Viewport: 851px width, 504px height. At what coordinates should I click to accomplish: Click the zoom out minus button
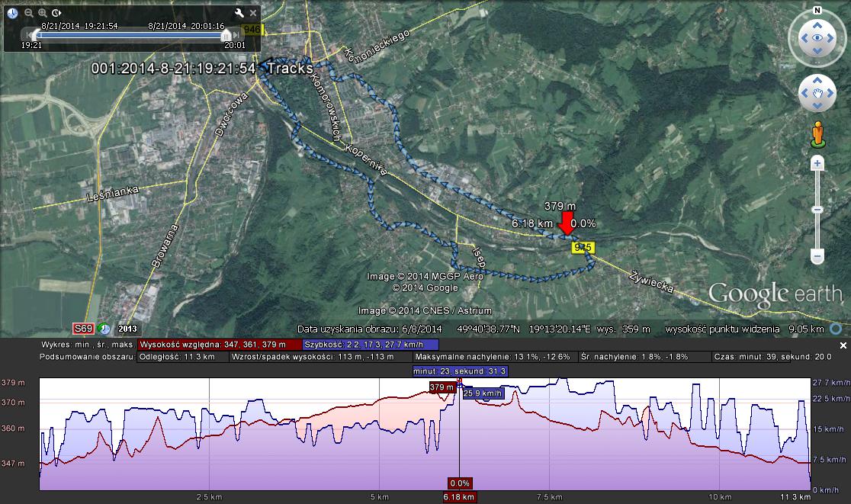coord(817,257)
